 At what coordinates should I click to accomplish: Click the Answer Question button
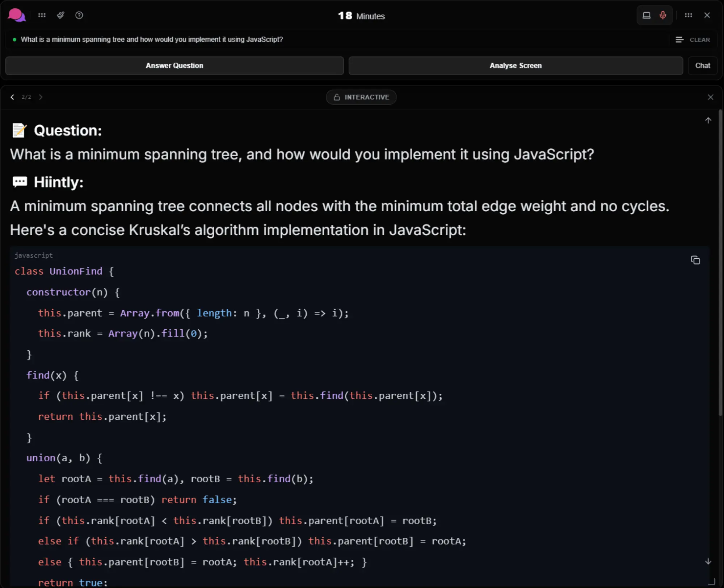[174, 65]
